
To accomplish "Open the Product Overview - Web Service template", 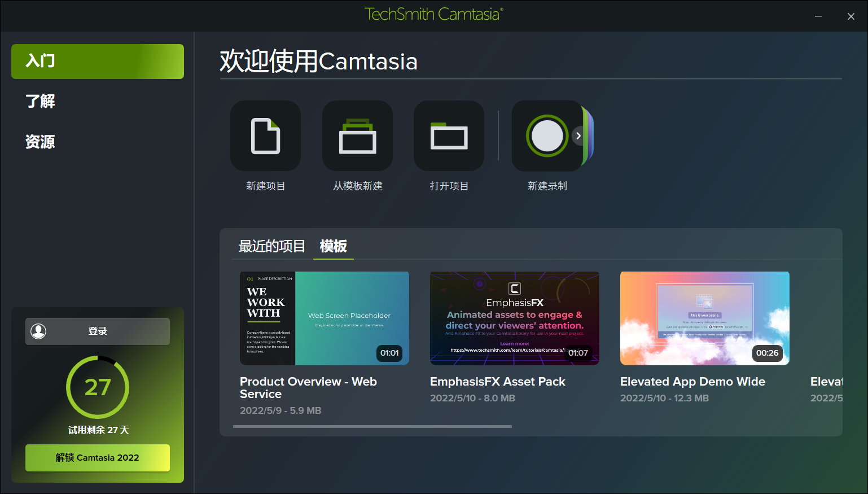I will pos(325,318).
